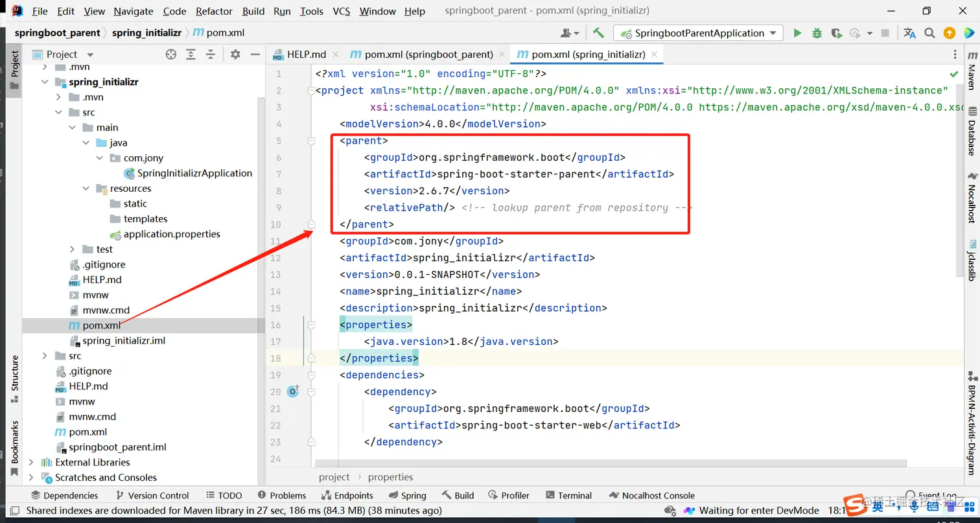The height and width of the screenshot is (523, 980).
Task: Run with coverage using the shield icon
Action: click(836, 33)
